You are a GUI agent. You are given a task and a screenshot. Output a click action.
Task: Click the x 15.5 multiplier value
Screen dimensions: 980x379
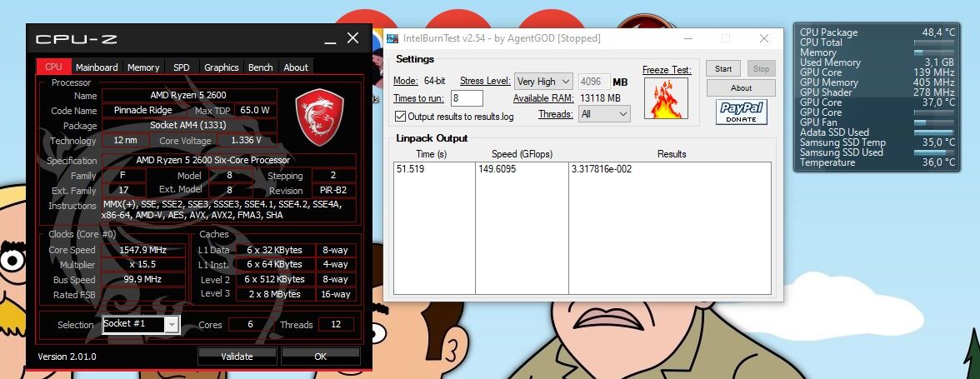(x=143, y=265)
